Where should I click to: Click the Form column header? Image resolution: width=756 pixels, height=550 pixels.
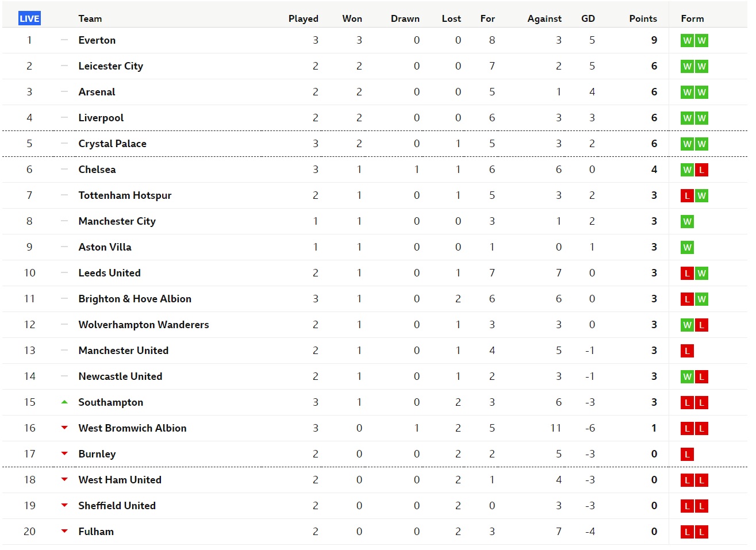coord(692,18)
